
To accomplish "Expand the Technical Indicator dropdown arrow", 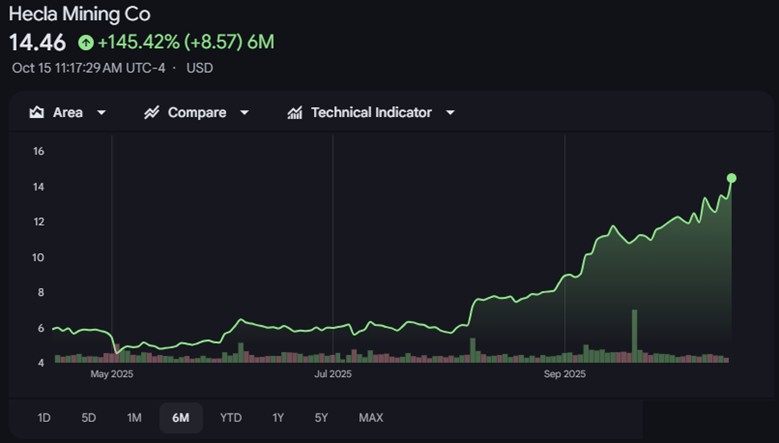I will 450,113.
